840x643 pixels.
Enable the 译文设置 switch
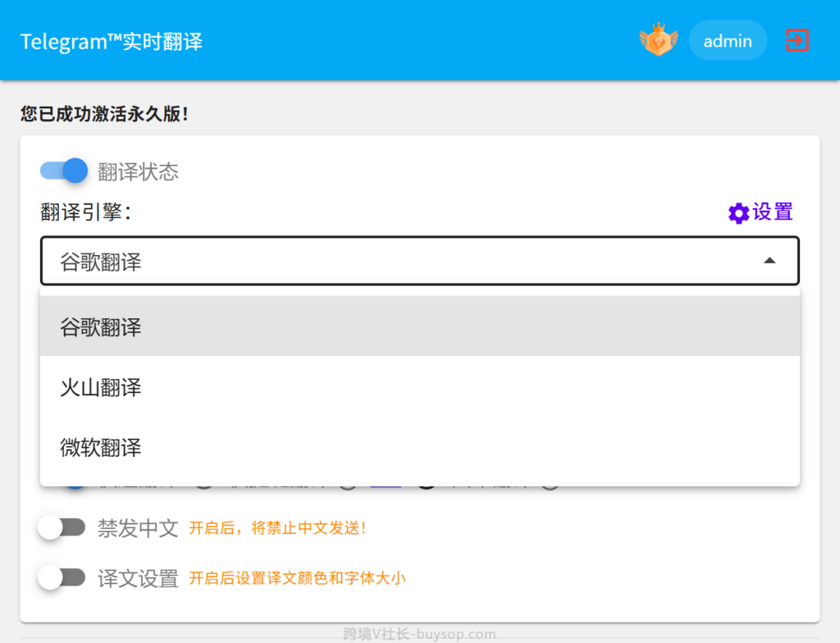tap(62, 577)
